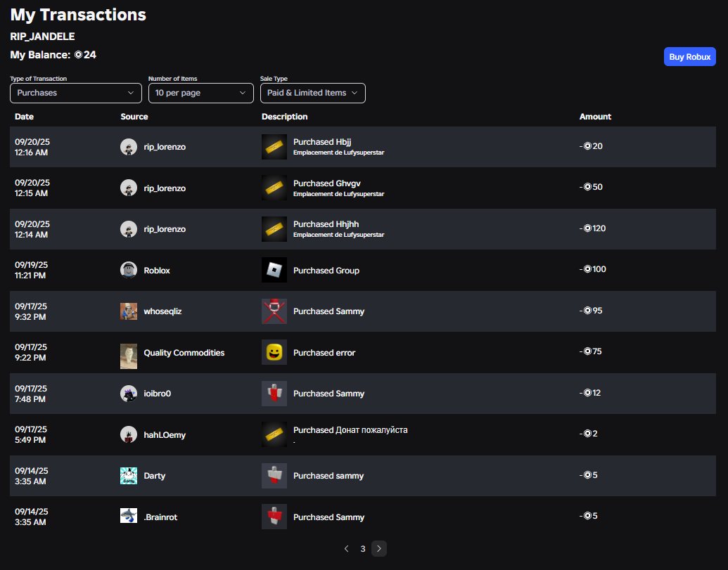This screenshot has height=570, width=728.
Task: Click Emplacement de Lufysuperstar under Hbjj
Action: [339, 153]
